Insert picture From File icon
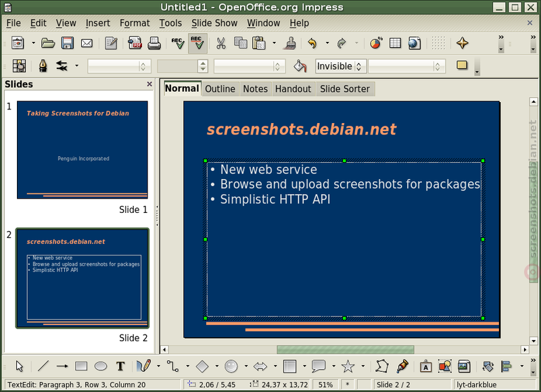541x392 pixels. click(464, 366)
